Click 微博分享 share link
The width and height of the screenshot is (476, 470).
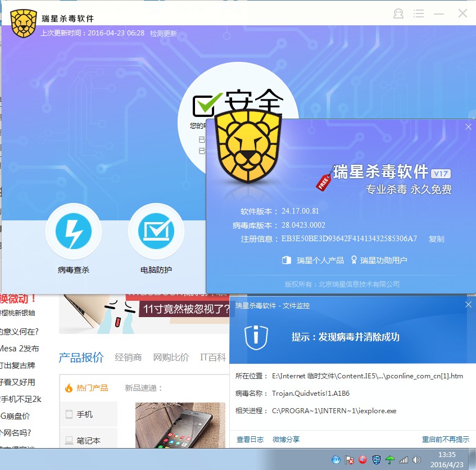click(286, 439)
